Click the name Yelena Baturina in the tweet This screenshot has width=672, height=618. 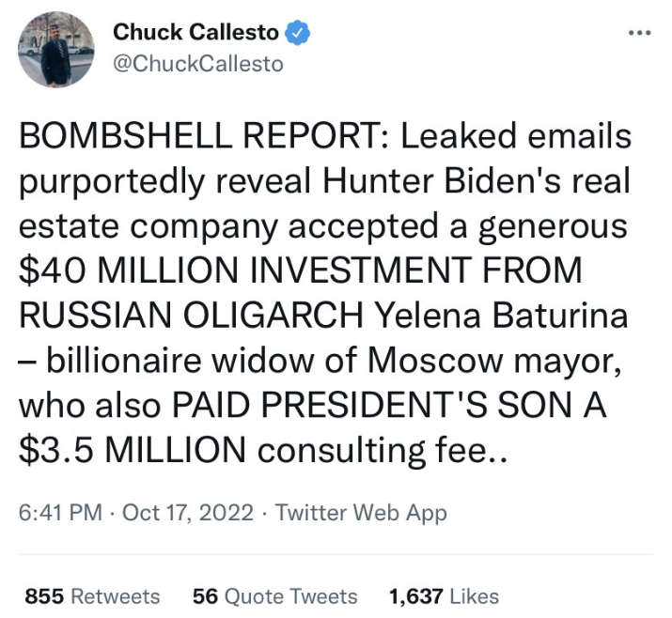[502, 317]
